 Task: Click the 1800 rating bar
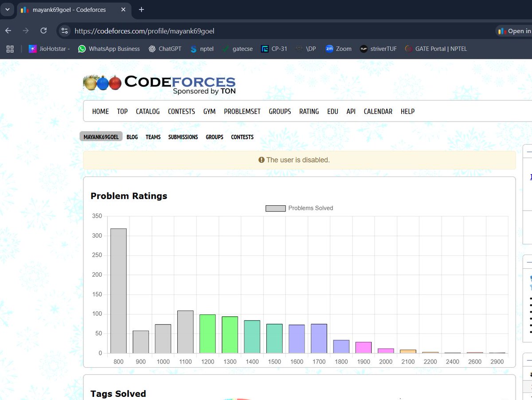(341, 347)
